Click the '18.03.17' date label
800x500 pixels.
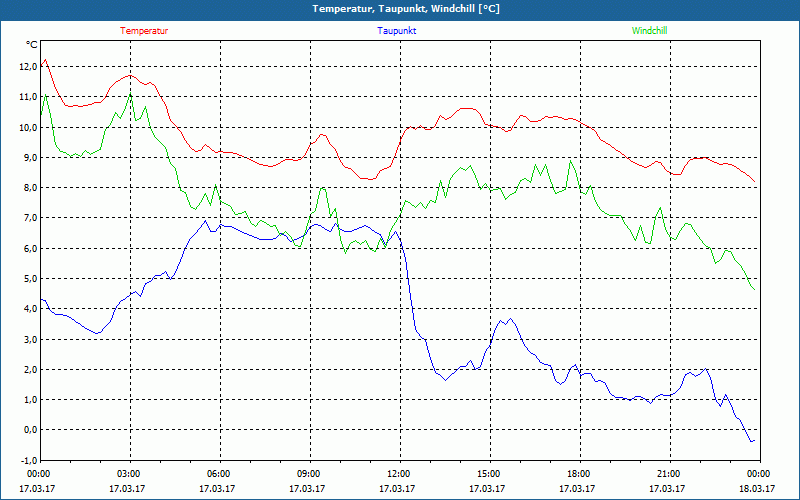(757, 488)
